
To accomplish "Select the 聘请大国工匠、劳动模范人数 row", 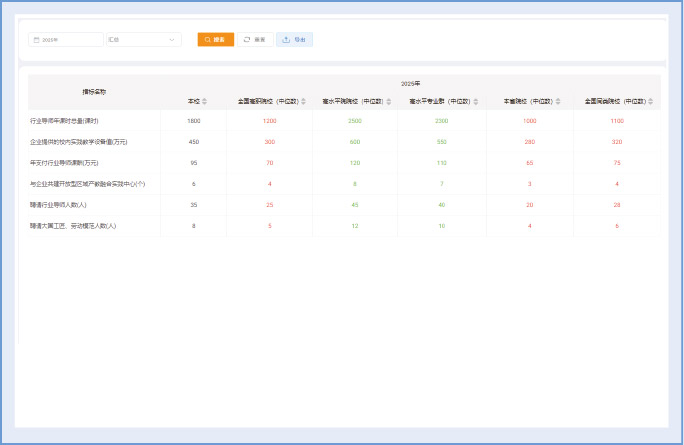I will tap(73, 226).
